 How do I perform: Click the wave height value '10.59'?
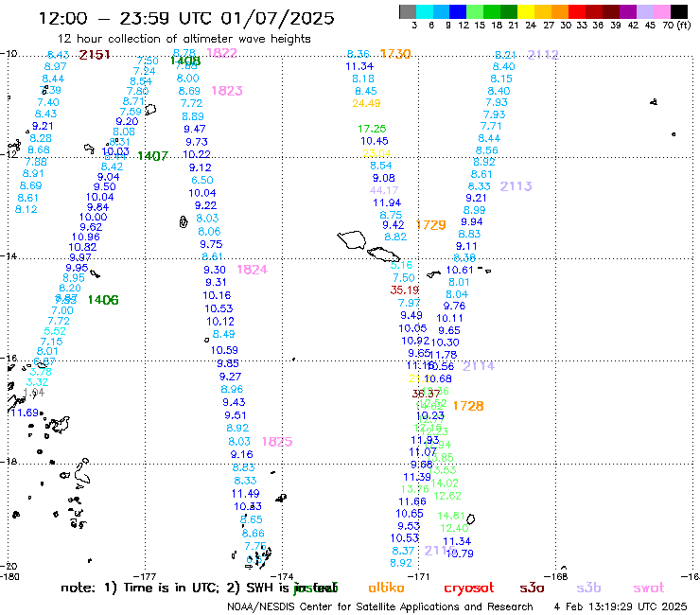pyautogui.click(x=224, y=350)
